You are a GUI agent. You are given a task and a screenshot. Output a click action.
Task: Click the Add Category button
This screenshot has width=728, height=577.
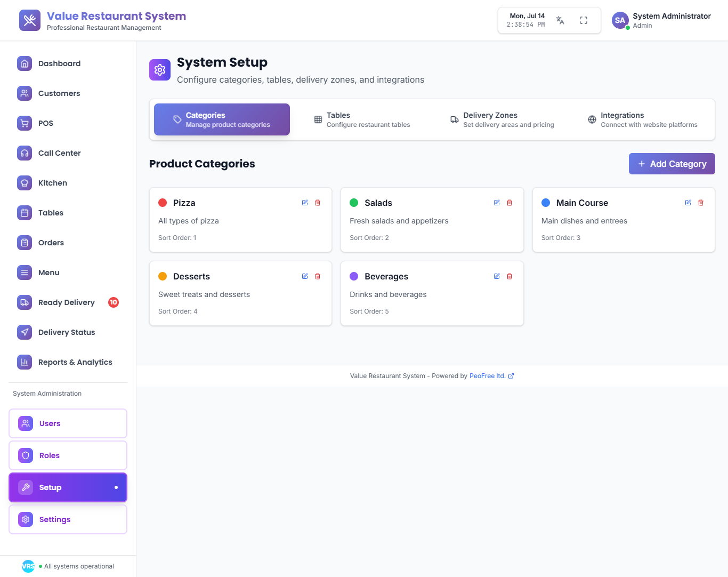(672, 164)
